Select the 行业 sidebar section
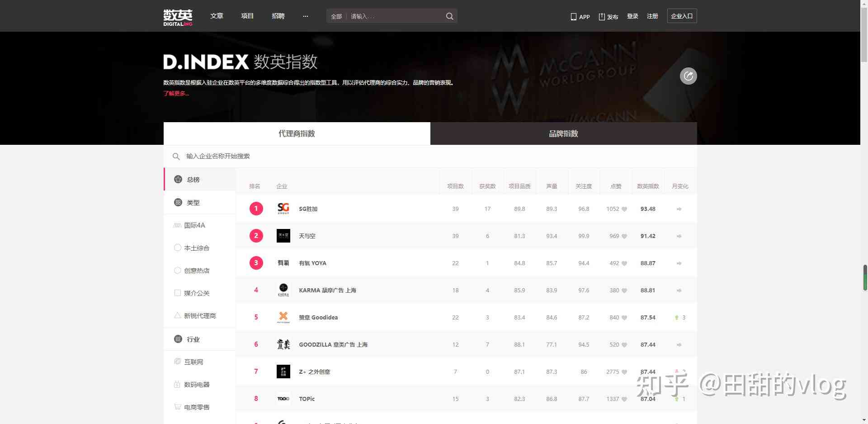868x424 pixels. click(199, 339)
